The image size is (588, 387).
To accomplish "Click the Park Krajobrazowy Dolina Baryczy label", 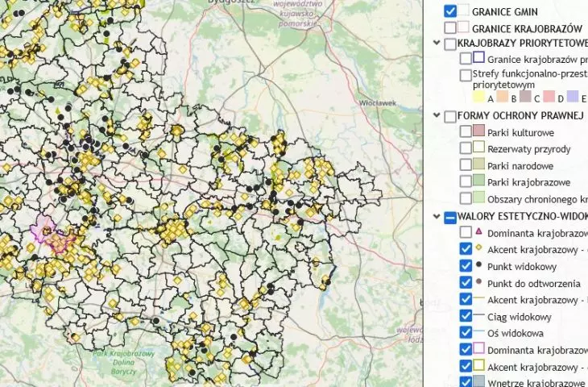I will click(x=124, y=362).
